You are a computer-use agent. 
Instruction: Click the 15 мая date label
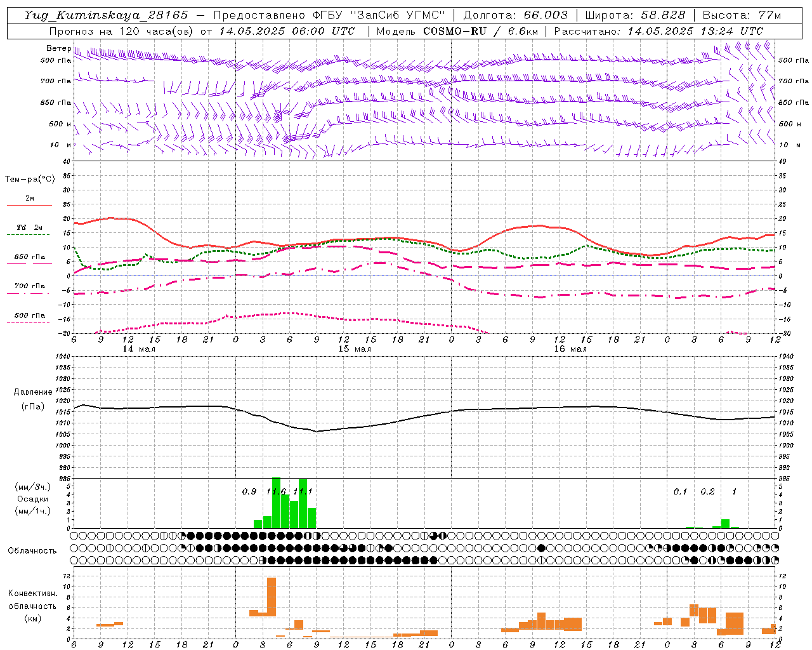355,349
